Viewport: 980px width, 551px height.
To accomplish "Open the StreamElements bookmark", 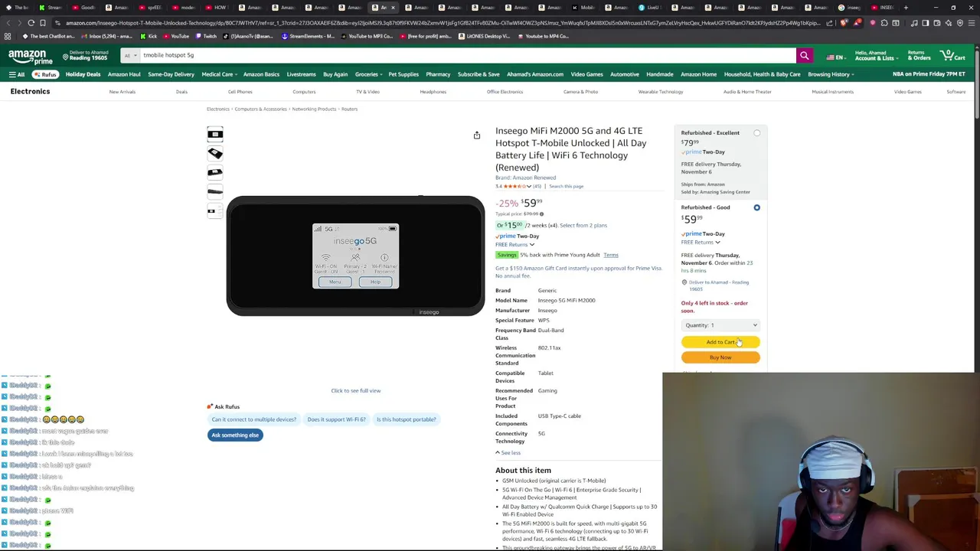I will pos(309,36).
